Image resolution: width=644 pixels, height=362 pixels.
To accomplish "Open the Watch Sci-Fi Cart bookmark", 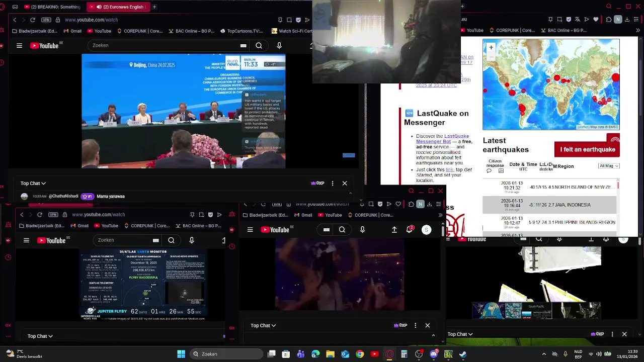I will (291, 31).
